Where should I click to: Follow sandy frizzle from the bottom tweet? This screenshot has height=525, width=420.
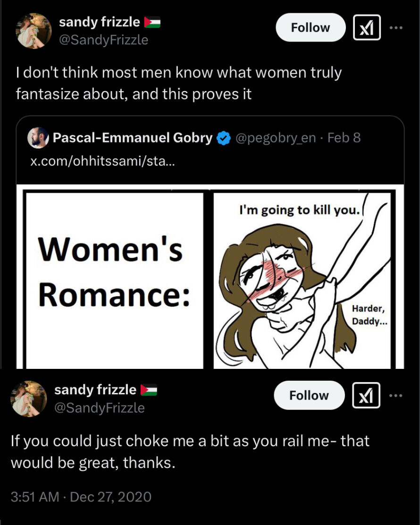309,395
